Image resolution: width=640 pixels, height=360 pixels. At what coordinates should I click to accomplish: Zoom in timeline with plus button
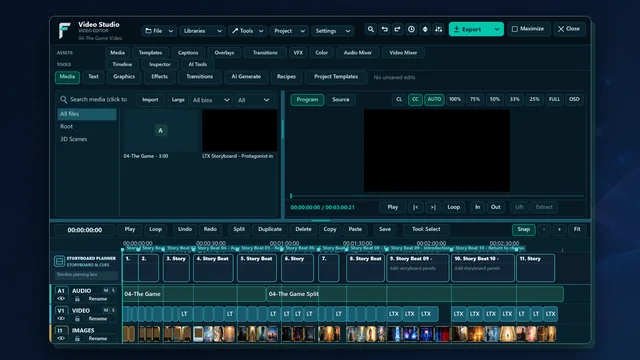[x=559, y=229]
